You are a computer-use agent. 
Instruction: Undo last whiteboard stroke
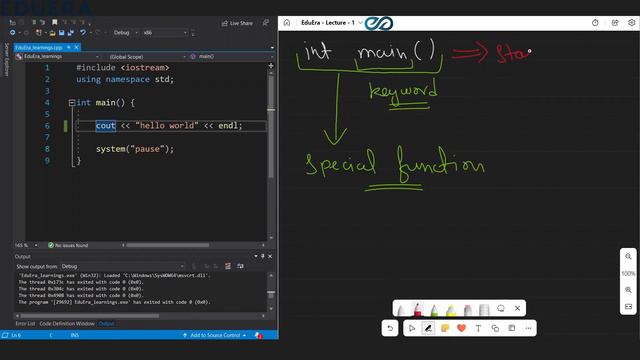(x=390, y=328)
